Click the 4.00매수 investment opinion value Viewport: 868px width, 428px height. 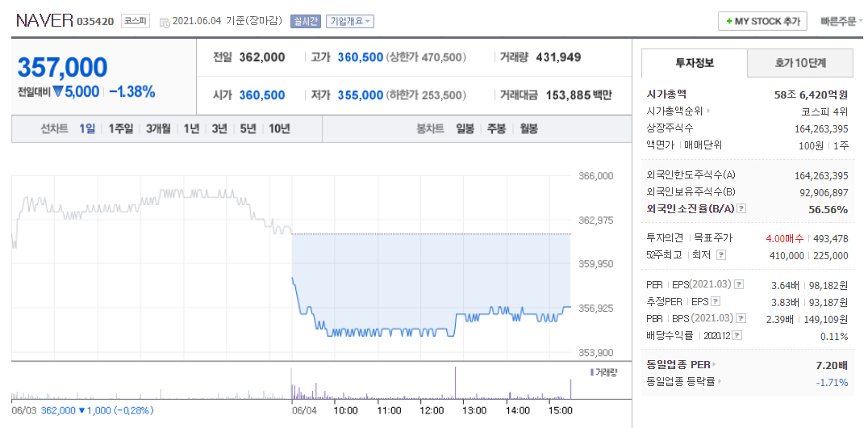click(784, 238)
